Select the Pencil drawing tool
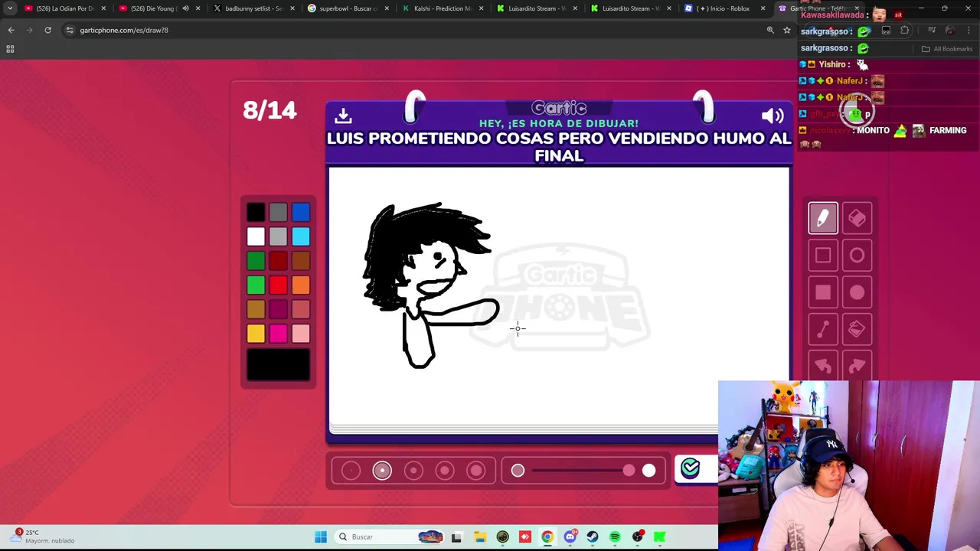The height and width of the screenshot is (551, 980). point(823,219)
